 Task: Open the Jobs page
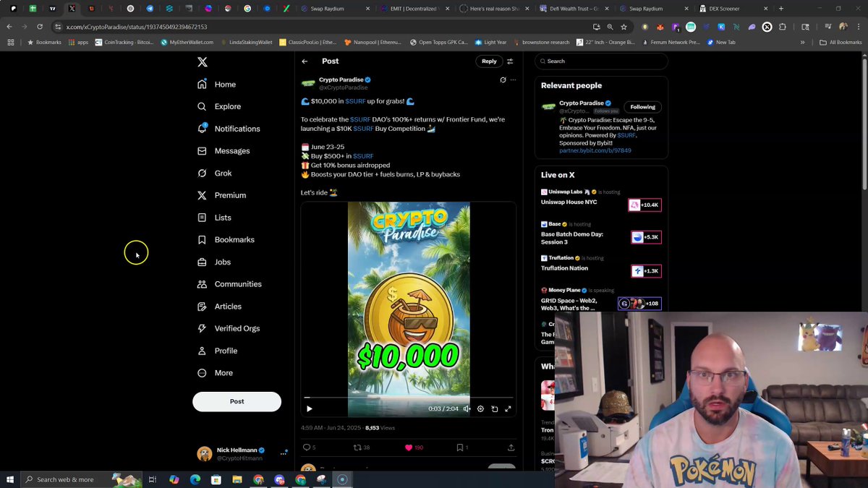click(213, 262)
